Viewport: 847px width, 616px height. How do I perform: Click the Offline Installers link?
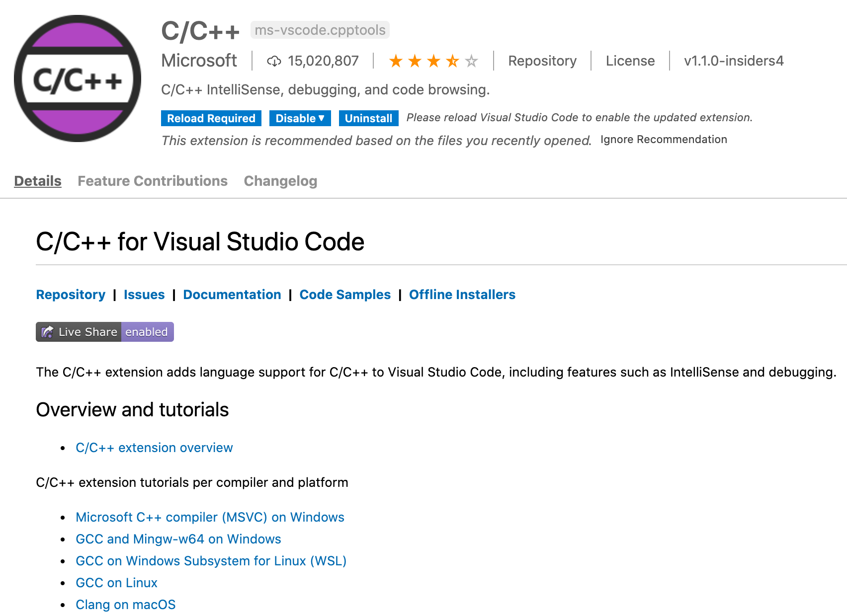pyautogui.click(x=462, y=295)
